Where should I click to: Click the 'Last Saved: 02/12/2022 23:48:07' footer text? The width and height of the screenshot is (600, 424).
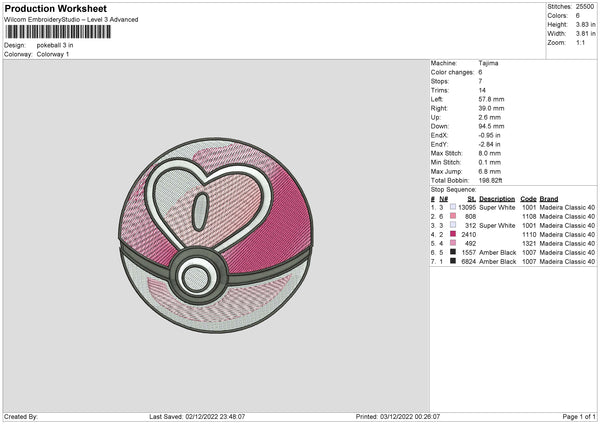(x=197, y=416)
